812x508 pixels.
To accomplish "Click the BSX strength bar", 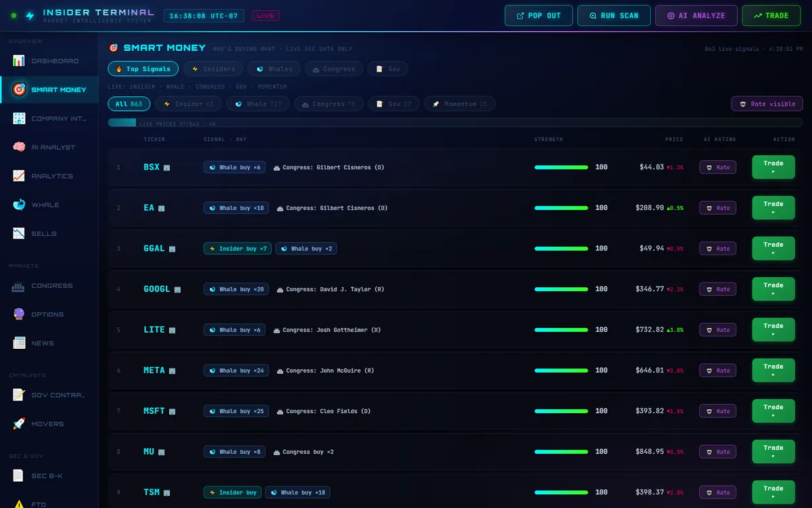I will pos(562,167).
